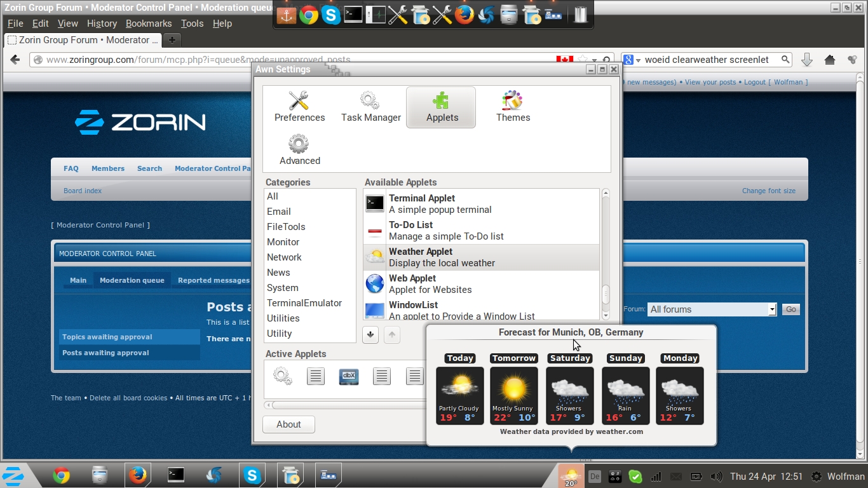
Task: Open the Edit menu in Firefox
Action: click(x=40, y=24)
